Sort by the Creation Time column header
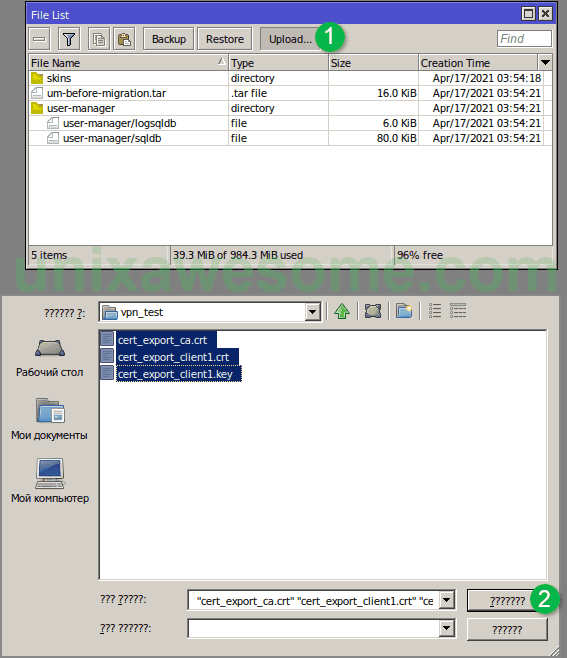 (478, 63)
